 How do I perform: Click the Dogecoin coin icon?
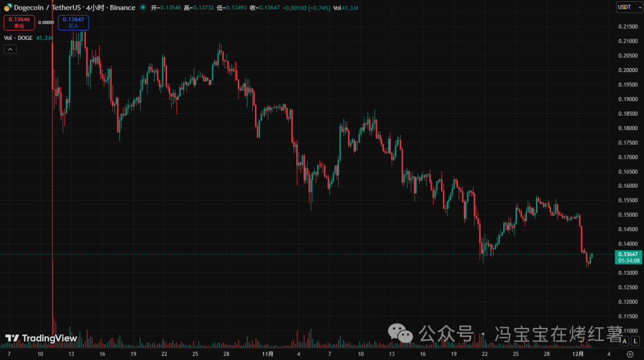click(8, 7)
